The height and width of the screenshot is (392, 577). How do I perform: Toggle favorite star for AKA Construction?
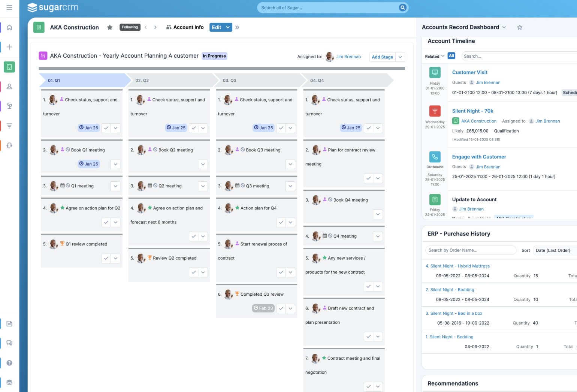coord(110,27)
